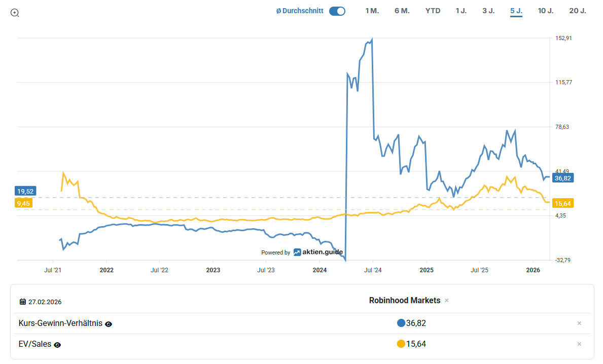Open the aktien.guide logo link

[318, 252]
